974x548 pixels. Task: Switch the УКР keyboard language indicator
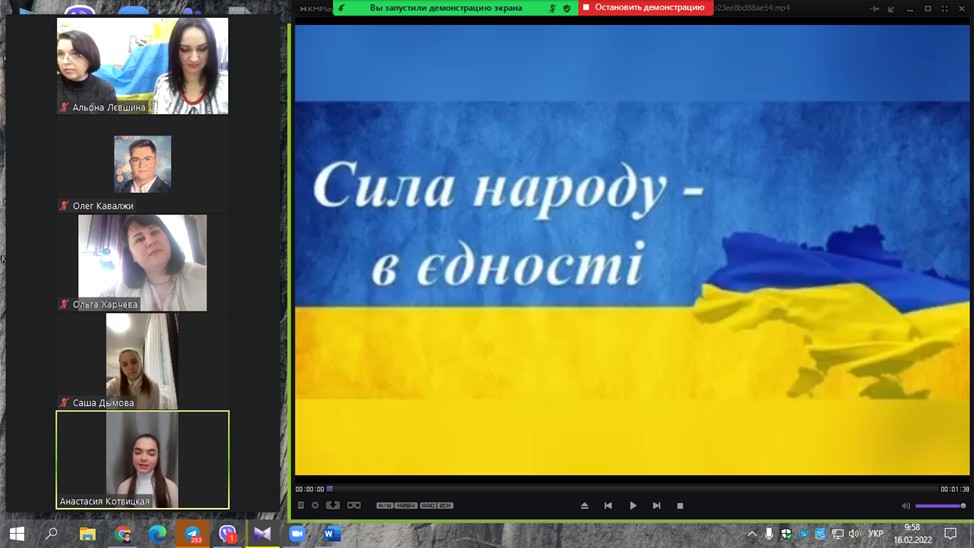pos(876,534)
